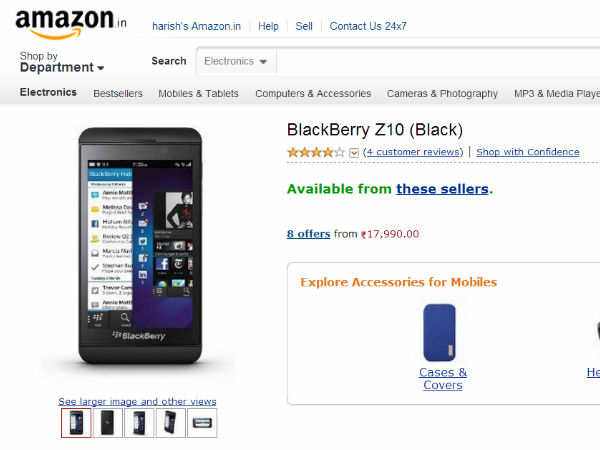Open the rating breakdown dropdown arrow
Screen dimensions: 600x450
[354, 153]
